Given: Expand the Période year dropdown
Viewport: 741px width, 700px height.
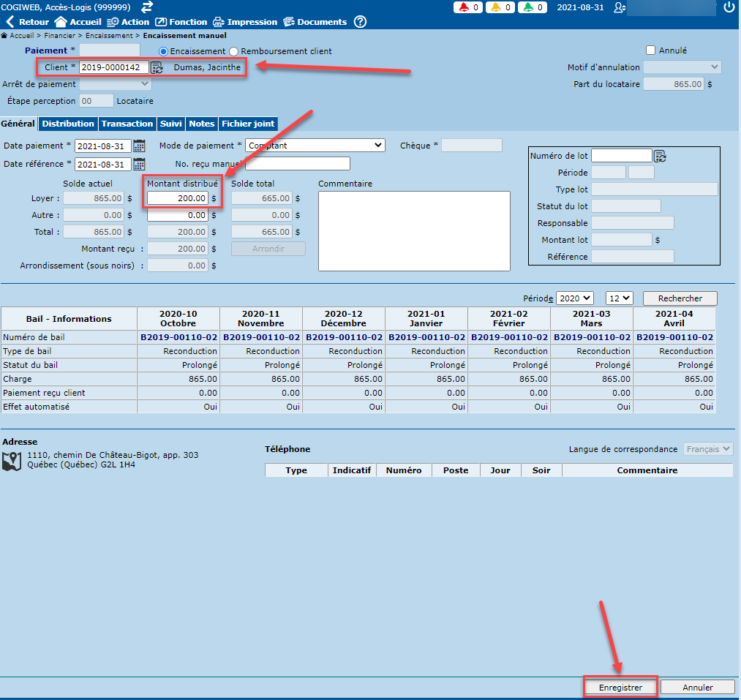Looking at the screenshot, I should (x=574, y=298).
